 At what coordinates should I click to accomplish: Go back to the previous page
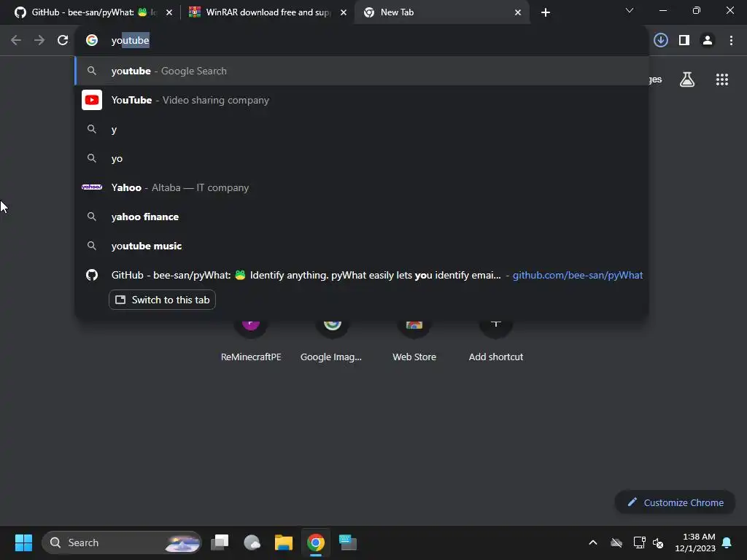coord(16,40)
